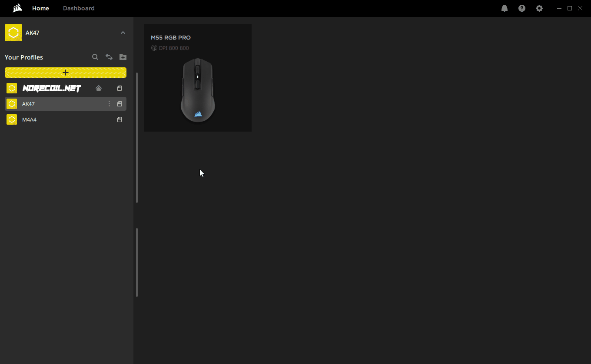Click the memory card icon on AK47 row

(x=120, y=104)
